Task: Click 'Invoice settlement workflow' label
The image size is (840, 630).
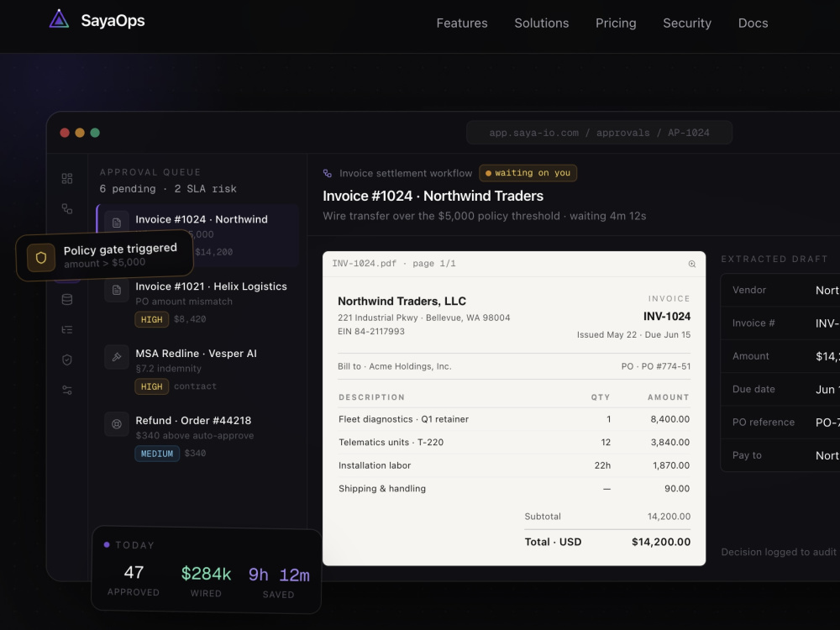Action: pyautogui.click(x=406, y=173)
